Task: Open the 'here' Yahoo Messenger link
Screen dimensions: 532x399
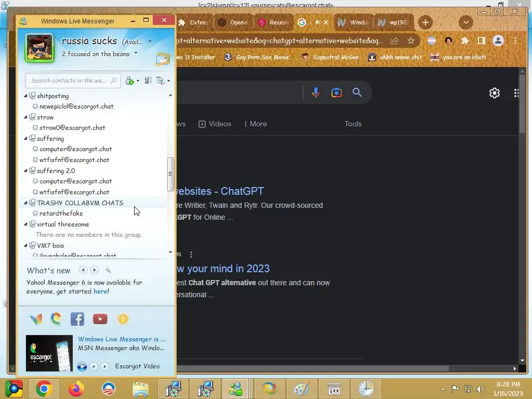Action: [x=100, y=291]
